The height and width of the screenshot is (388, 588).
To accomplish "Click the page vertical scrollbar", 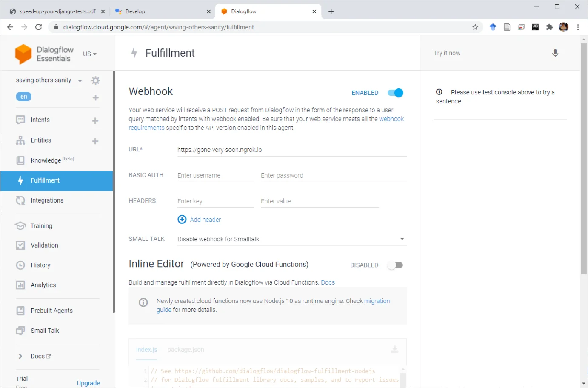I will (584, 158).
